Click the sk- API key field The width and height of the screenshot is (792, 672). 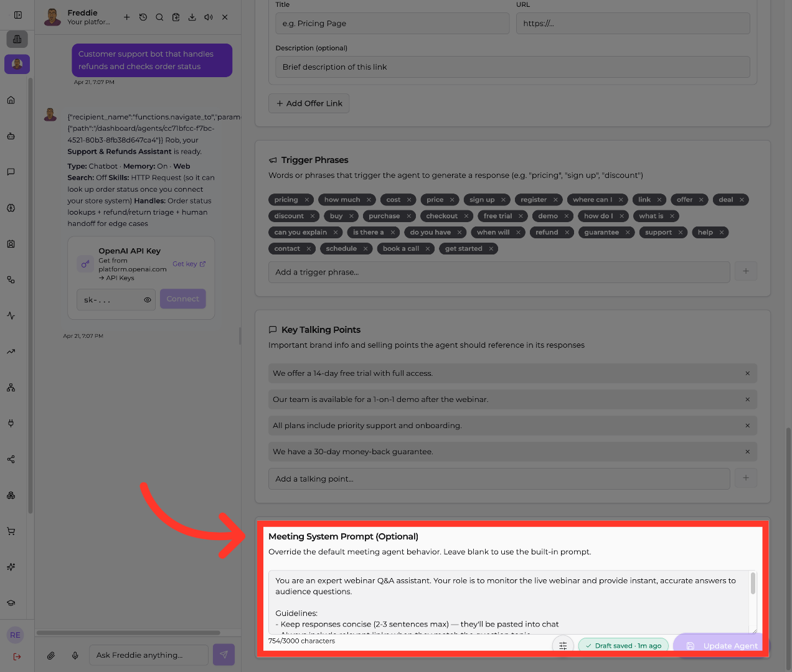[116, 299]
